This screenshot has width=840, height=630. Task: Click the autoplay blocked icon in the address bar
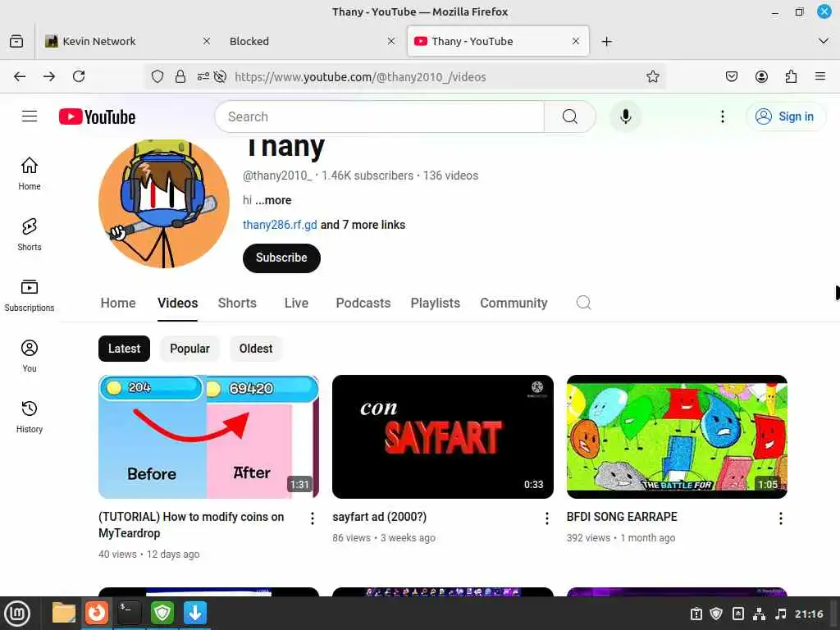tap(220, 76)
